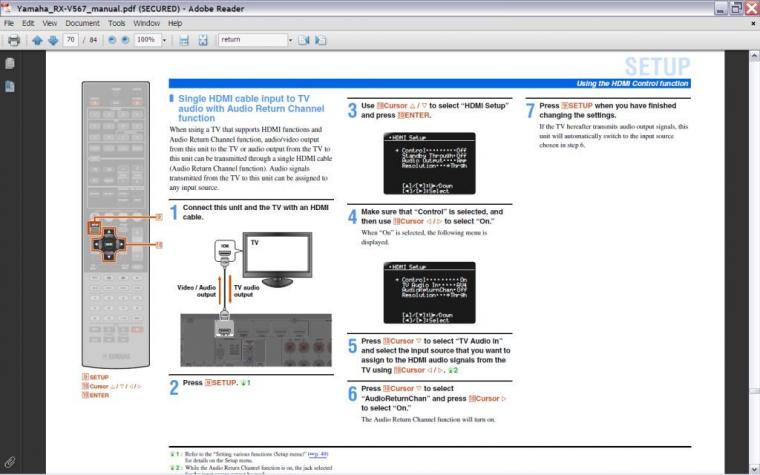Click the SETUP legend label under remote
Viewport: 760px width, 475px height.
[95, 377]
